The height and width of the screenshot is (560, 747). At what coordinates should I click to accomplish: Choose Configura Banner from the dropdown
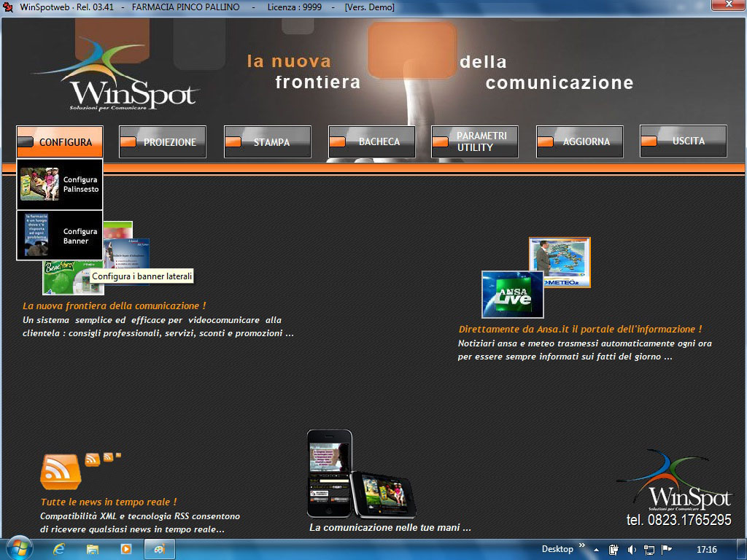tap(60, 236)
